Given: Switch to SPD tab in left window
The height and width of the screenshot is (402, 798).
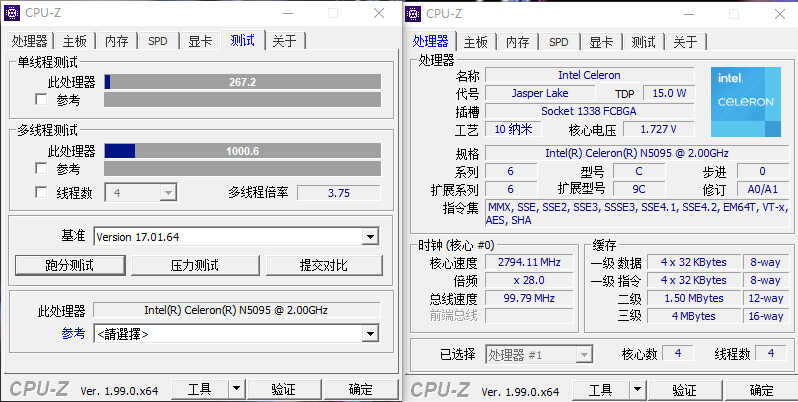Looking at the screenshot, I should point(158,41).
